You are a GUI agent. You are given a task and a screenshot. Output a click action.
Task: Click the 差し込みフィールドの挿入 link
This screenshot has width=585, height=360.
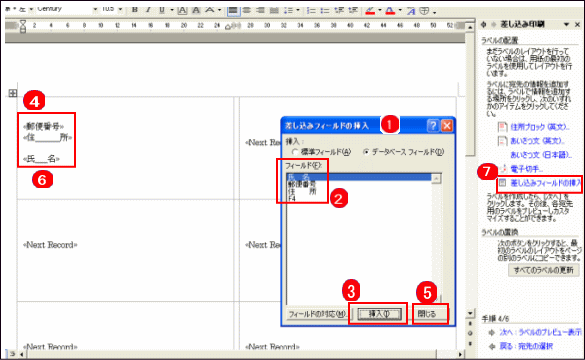pyautogui.click(x=545, y=183)
